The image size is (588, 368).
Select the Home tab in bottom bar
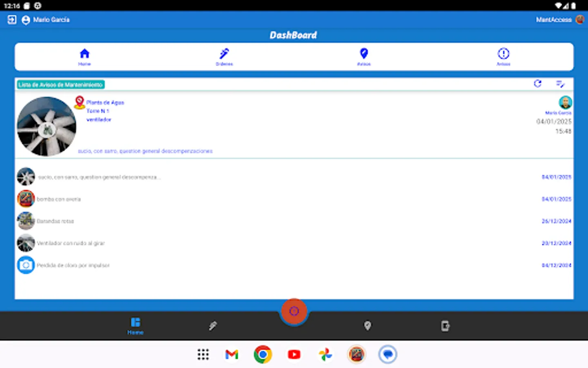click(135, 325)
